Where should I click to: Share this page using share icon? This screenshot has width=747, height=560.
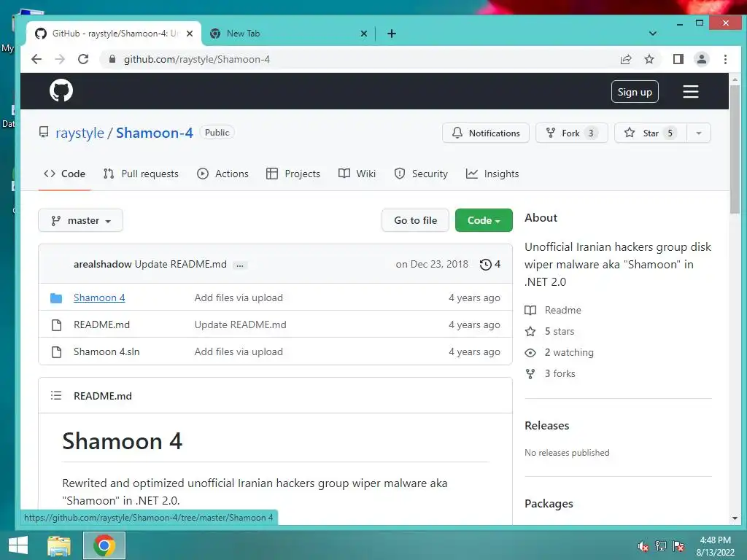(x=625, y=59)
